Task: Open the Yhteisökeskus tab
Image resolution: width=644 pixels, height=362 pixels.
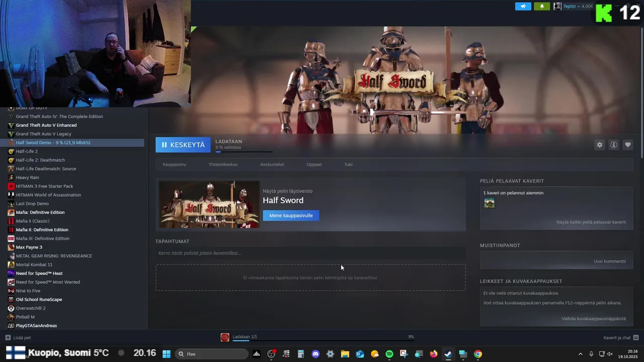Action: [x=223, y=164]
